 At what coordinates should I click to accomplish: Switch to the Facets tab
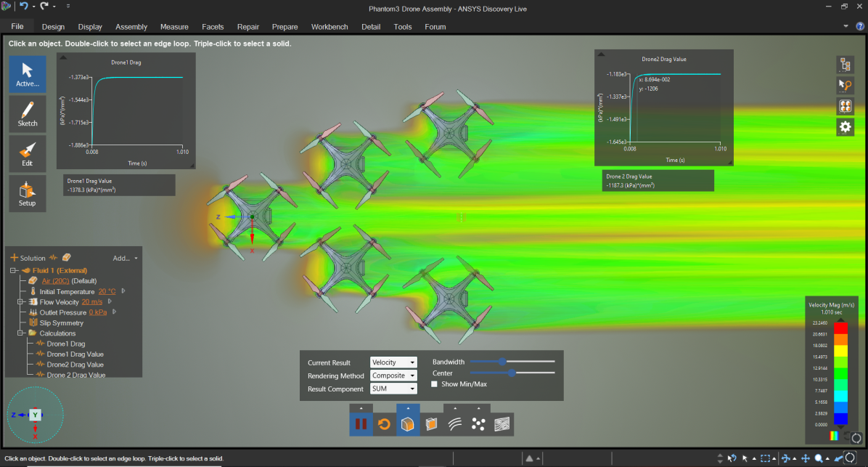(213, 27)
